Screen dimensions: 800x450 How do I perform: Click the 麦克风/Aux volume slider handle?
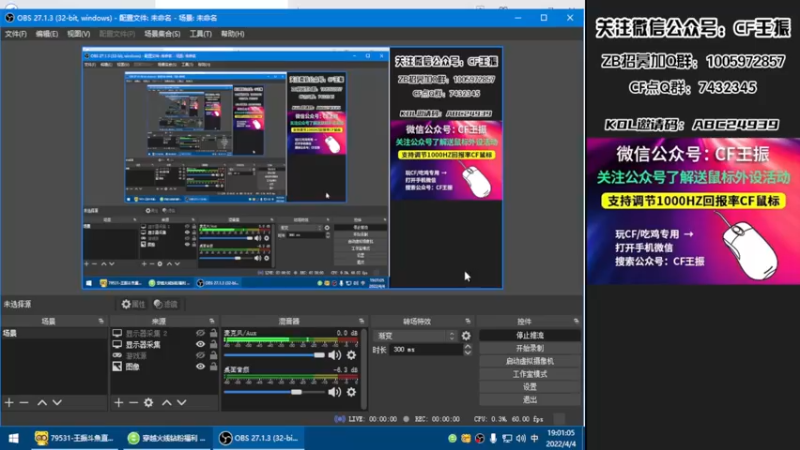[x=319, y=355]
